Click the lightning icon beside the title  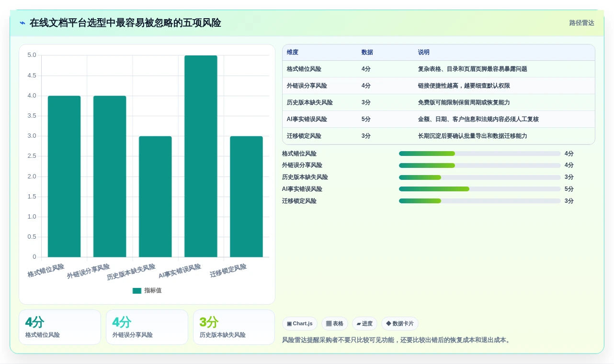(x=23, y=23)
